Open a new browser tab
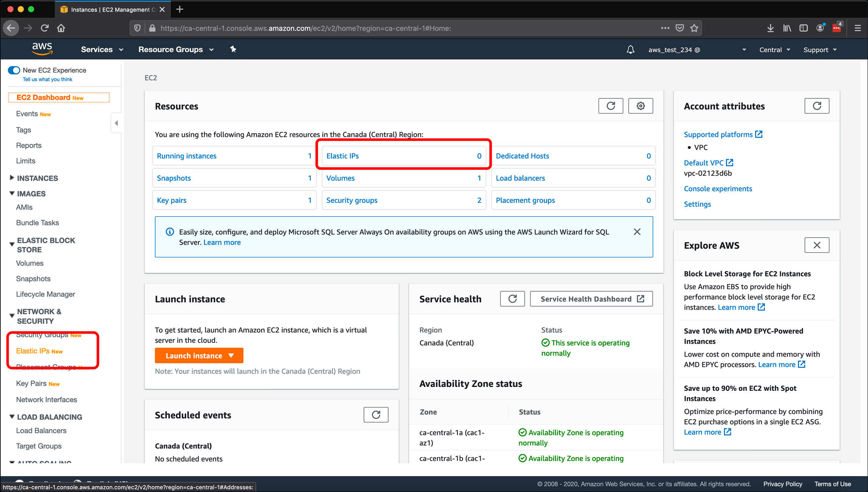Screen dimensions: 868x492 pos(180,9)
